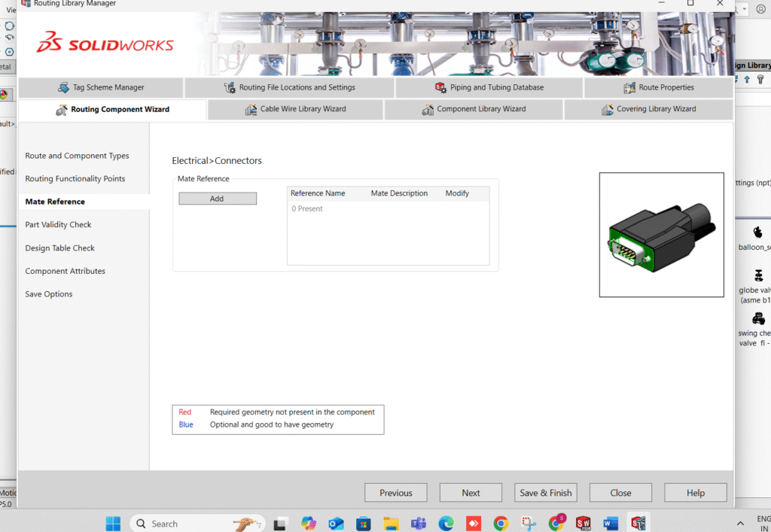771x532 pixels.
Task: Select Route and Component Types step
Action: (77, 156)
